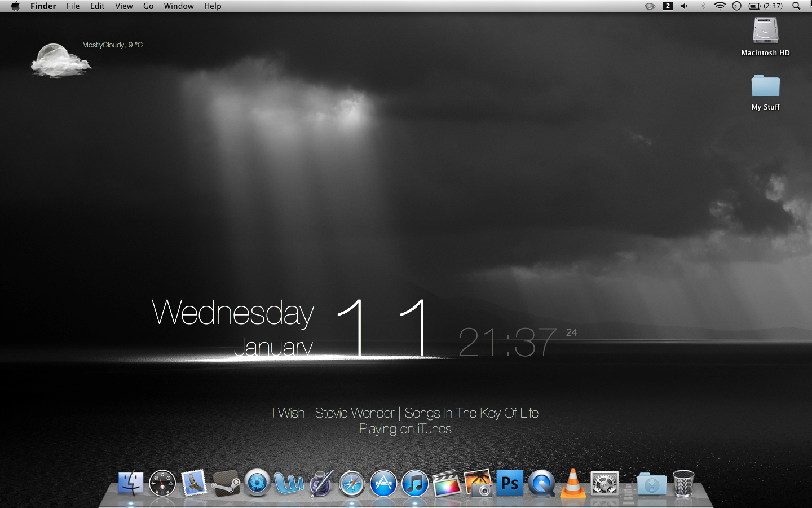The image size is (812, 508).
Task: Open Microsoft Word from the Dock
Action: tap(289, 484)
